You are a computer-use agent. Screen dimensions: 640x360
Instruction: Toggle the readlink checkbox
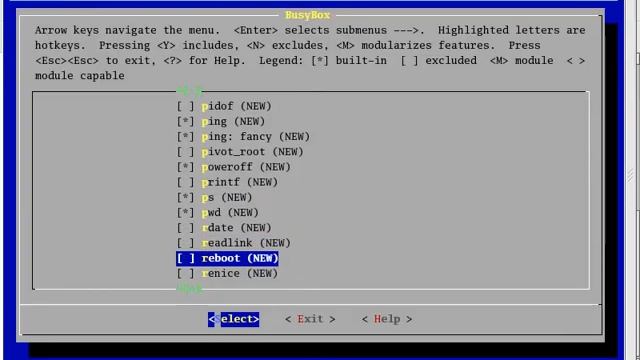coord(185,243)
